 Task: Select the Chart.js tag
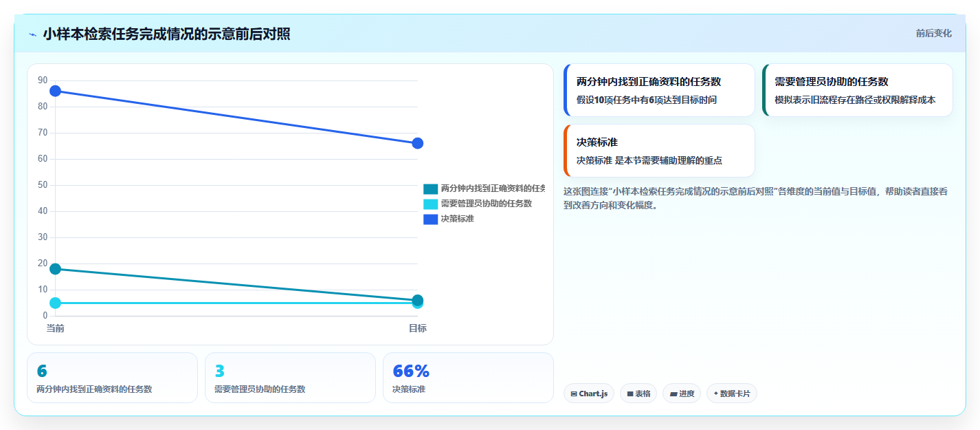[x=588, y=394]
